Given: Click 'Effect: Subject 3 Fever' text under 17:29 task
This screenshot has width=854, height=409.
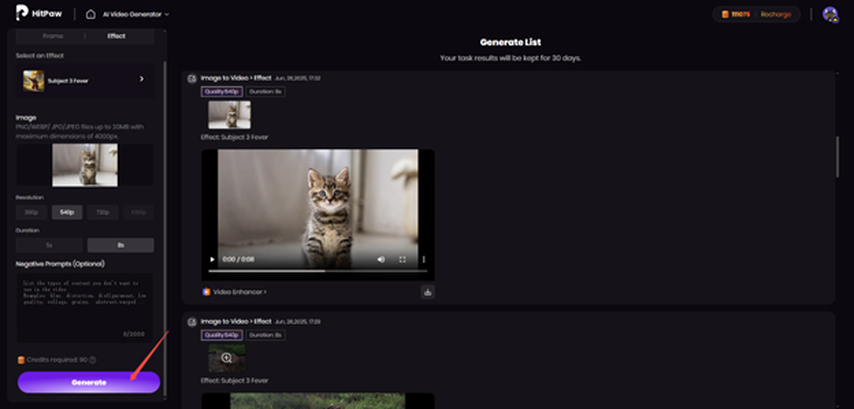Looking at the screenshot, I should tap(234, 381).
